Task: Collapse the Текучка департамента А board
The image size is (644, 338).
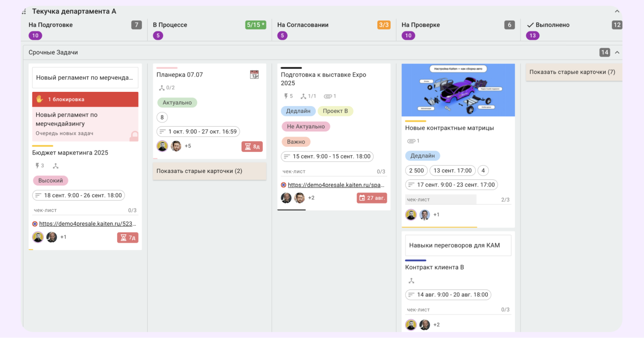Action: coord(617,11)
